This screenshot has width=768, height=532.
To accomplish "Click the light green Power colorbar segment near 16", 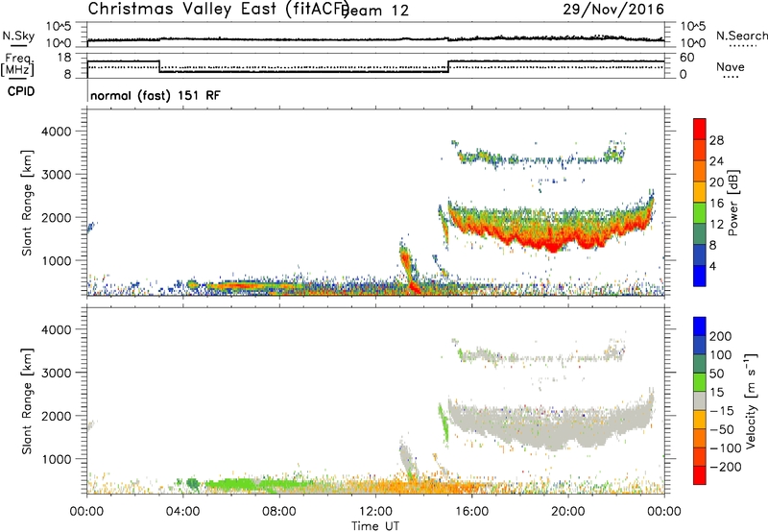I will [700, 212].
